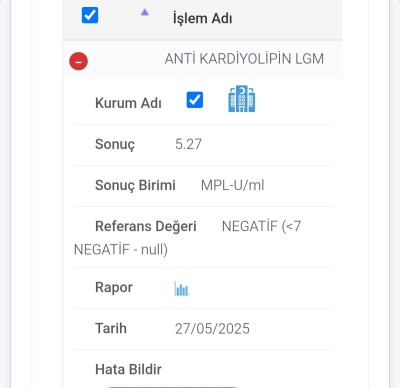This screenshot has width=400, height=388.
Task: Select ANTİ KARDİYOLİPİN LGM test name
Action: point(244,59)
